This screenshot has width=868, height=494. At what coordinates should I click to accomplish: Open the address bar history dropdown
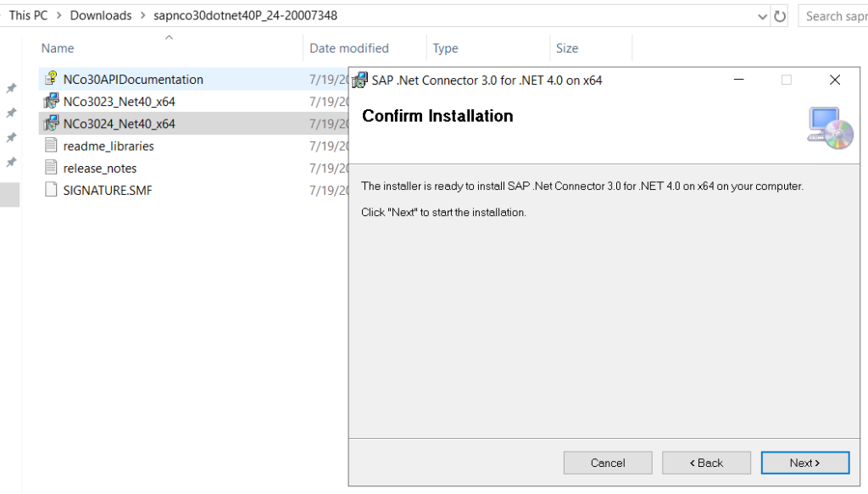click(762, 17)
